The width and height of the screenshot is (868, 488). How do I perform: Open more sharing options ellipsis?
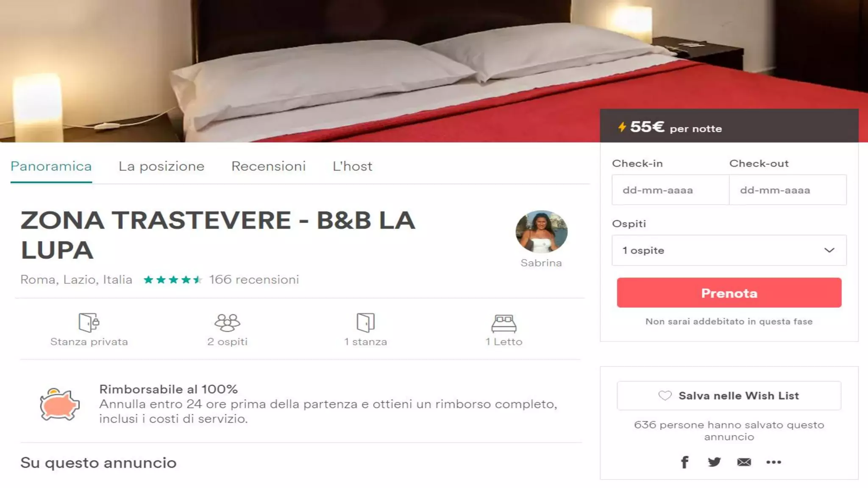[773, 462]
